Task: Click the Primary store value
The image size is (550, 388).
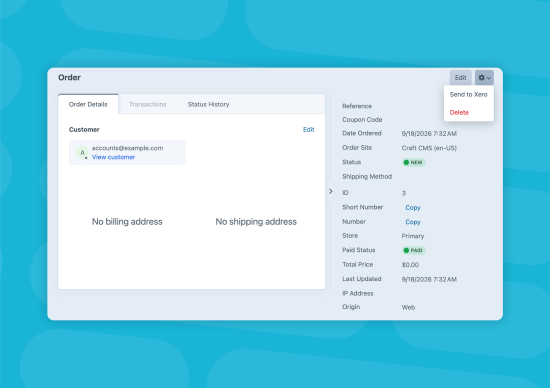Action: pos(413,236)
